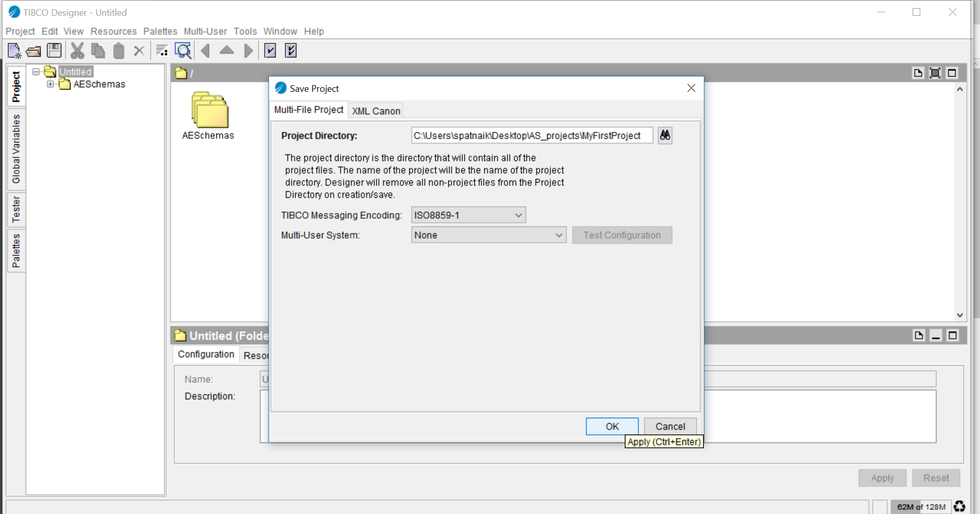Click the Description text area
The height and width of the screenshot is (514, 980).
(598, 416)
